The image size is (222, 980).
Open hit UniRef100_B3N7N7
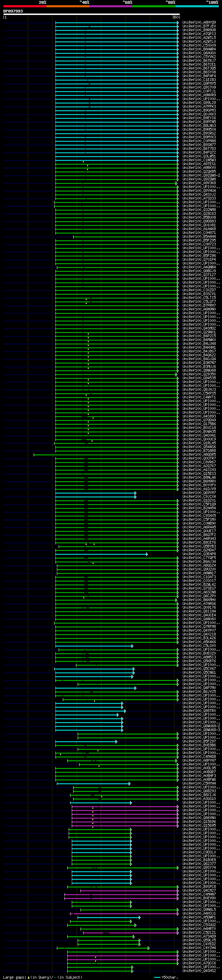[x=199, y=363]
